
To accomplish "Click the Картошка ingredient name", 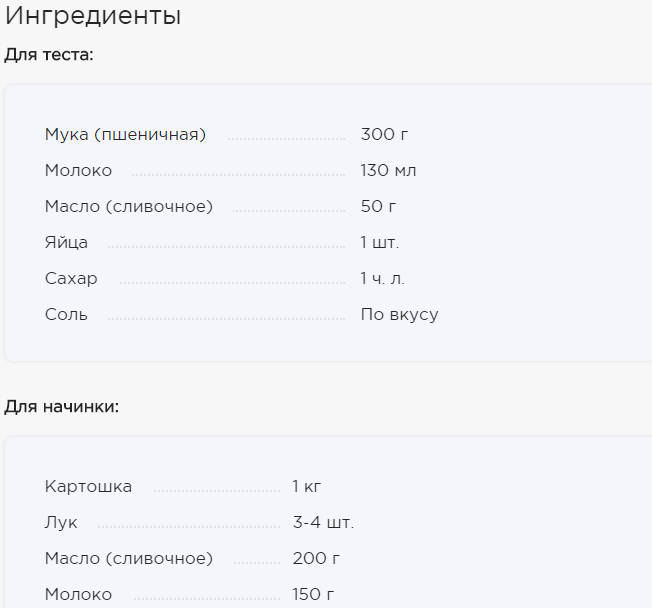I will 89,487.
